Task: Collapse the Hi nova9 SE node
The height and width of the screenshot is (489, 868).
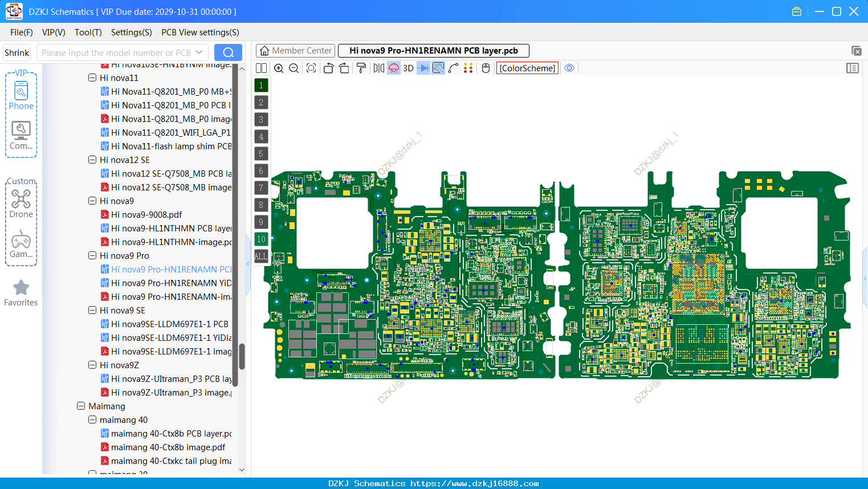Action: pos(92,310)
